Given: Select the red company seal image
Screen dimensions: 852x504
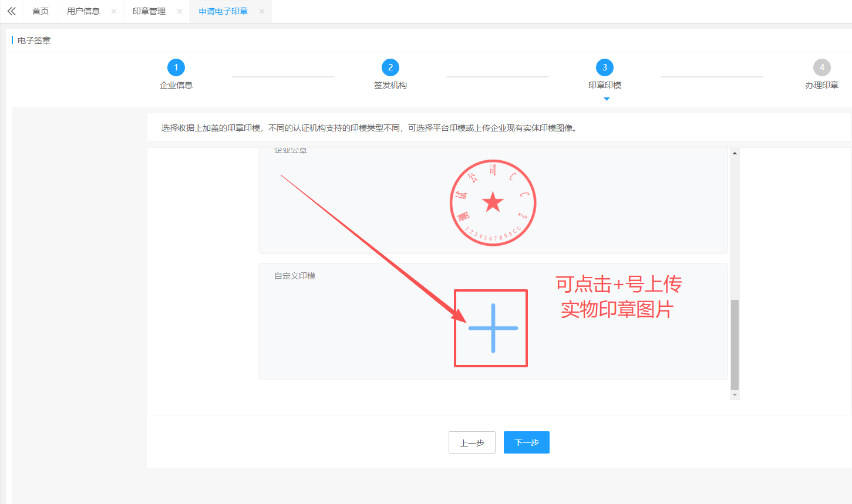Looking at the screenshot, I should coord(493,202).
